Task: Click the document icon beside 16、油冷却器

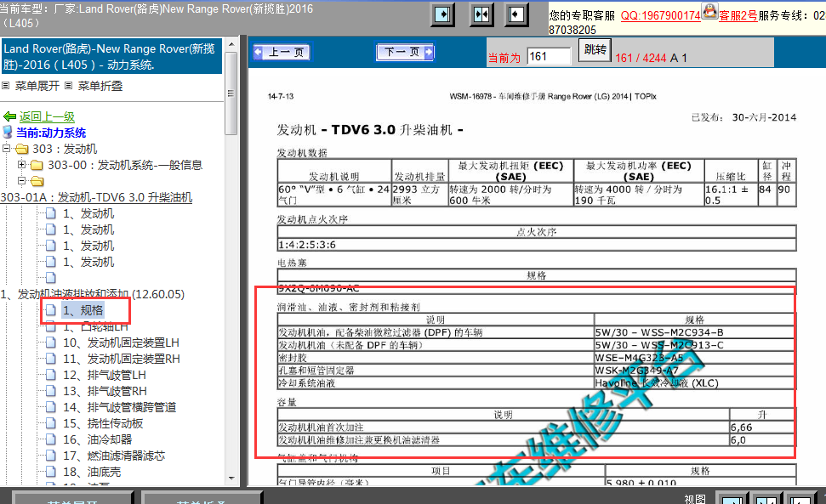Action: tap(50, 439)
